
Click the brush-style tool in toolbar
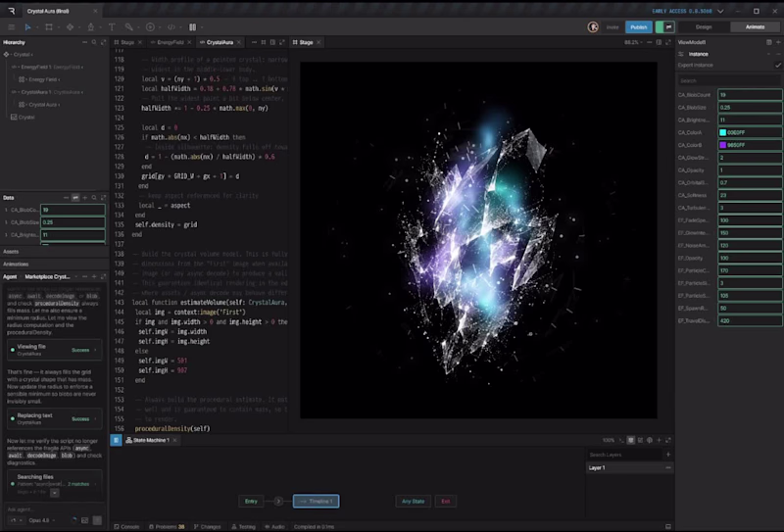coord(129,27)
